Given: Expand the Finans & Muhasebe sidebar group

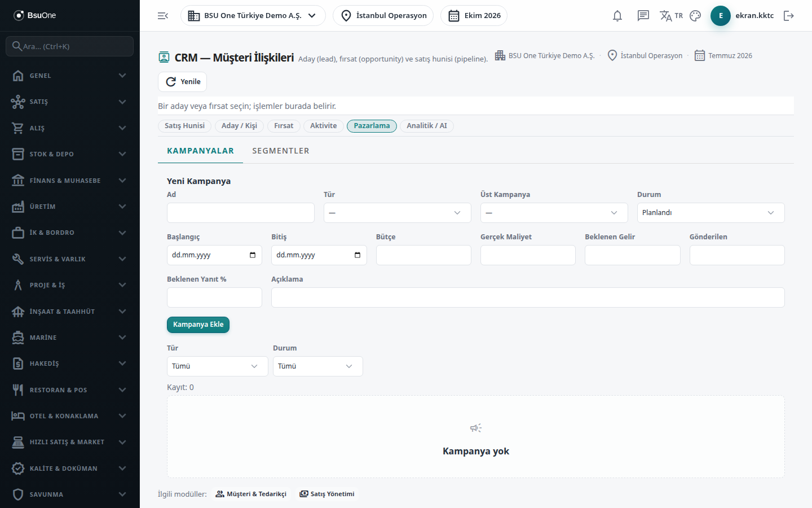Looking at the screenshot, I should tap(70, 181).
